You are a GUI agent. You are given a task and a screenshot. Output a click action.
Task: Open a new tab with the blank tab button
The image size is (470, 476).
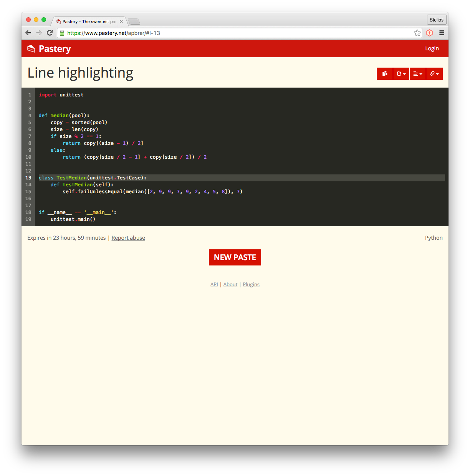[x=134, y=22]
